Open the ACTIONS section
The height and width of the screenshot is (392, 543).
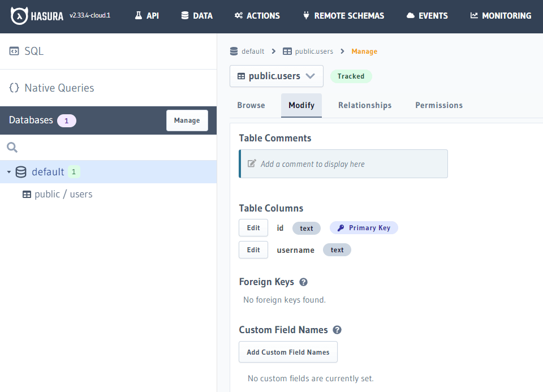coord(257,16)
